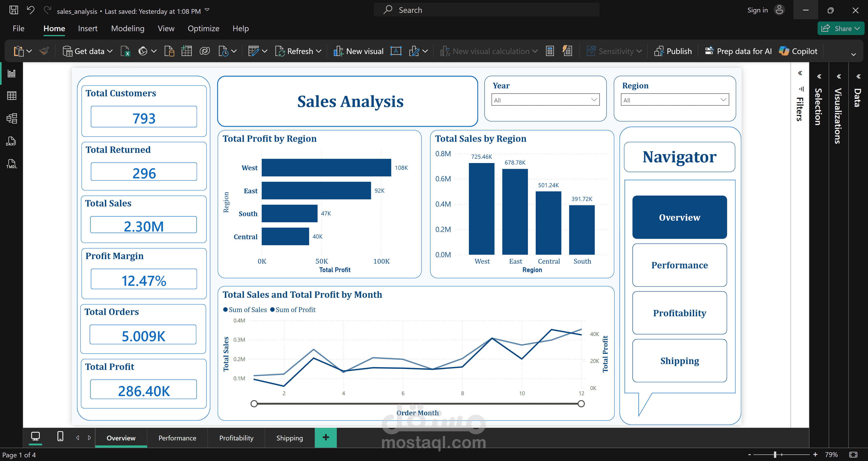Expand the Filters pane

[x=800, y=73]
